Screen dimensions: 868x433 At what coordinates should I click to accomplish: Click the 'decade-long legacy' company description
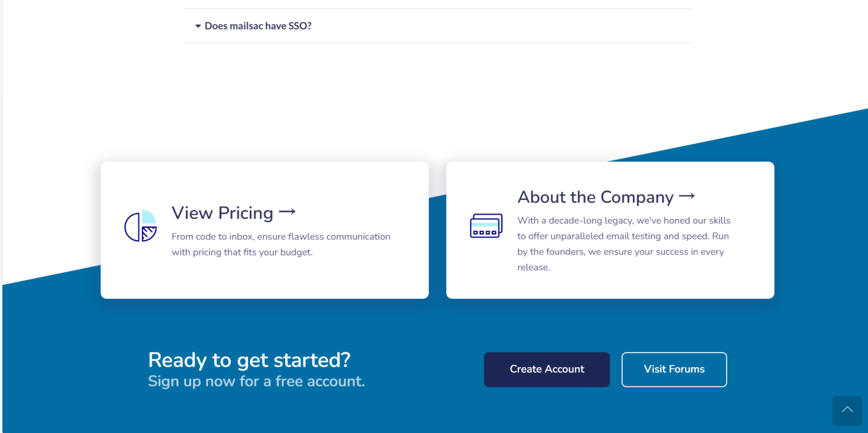pos(624,221)
